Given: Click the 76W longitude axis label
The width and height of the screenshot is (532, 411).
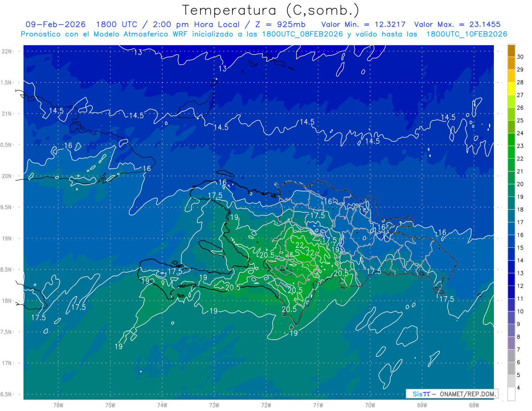Looking at the screenshot, I should click(58, 405).
